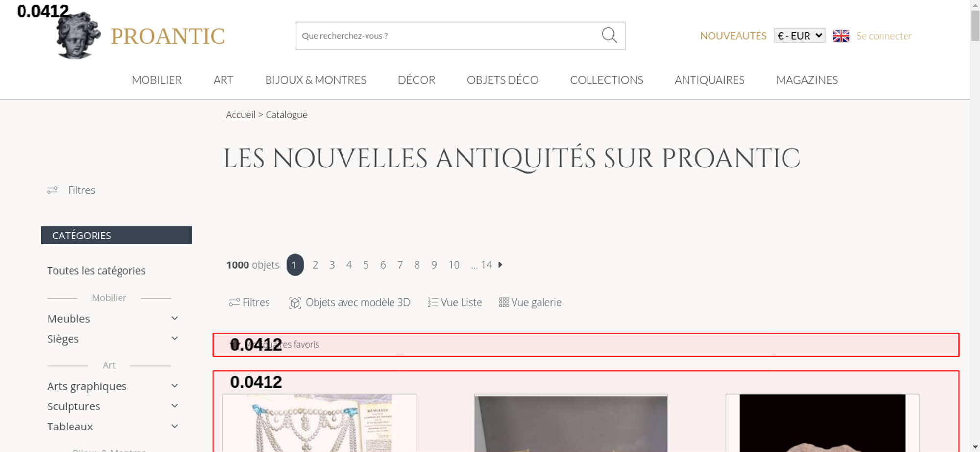Click the scrollbar down arrow

click(x=975, y=447)
